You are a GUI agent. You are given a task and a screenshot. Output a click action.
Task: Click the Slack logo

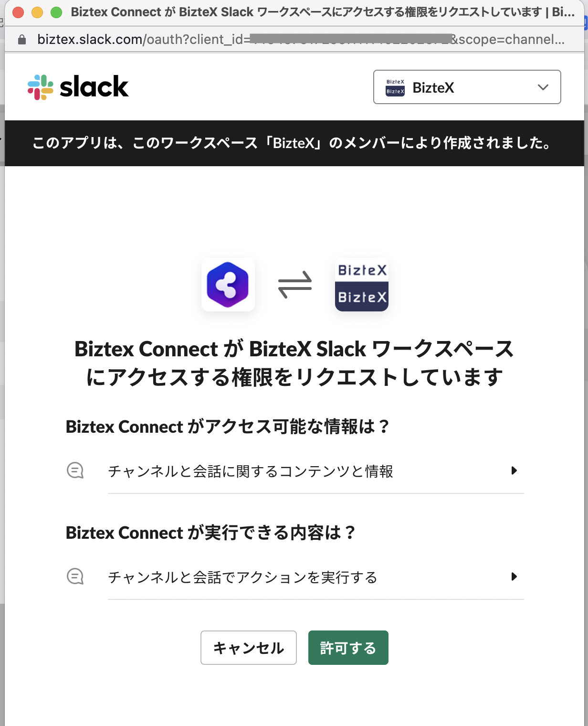pos(78,87)
